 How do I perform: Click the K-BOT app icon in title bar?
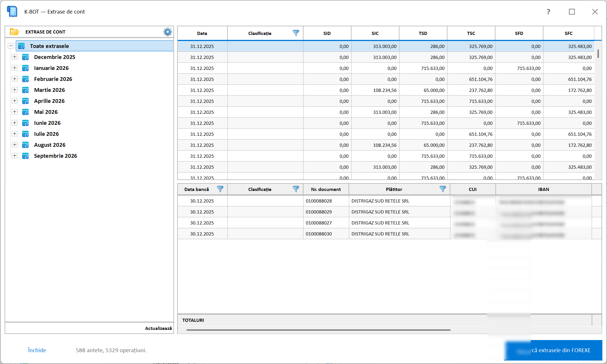point(12,12)
